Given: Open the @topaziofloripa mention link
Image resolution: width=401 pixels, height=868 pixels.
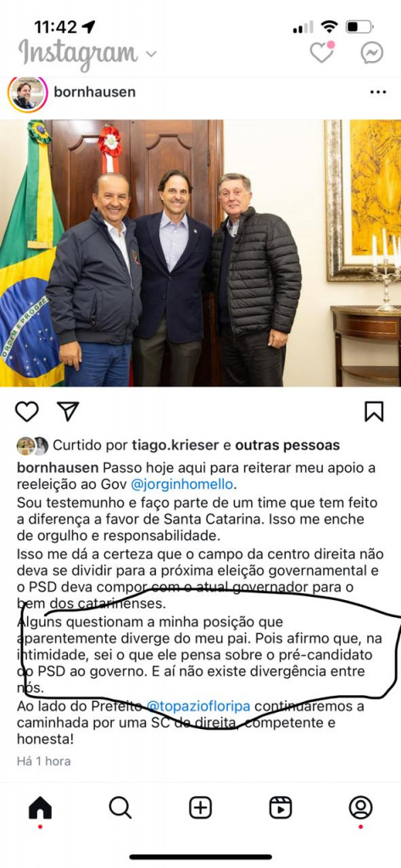Looking at the screenshot, I should (x=198, y=707).
